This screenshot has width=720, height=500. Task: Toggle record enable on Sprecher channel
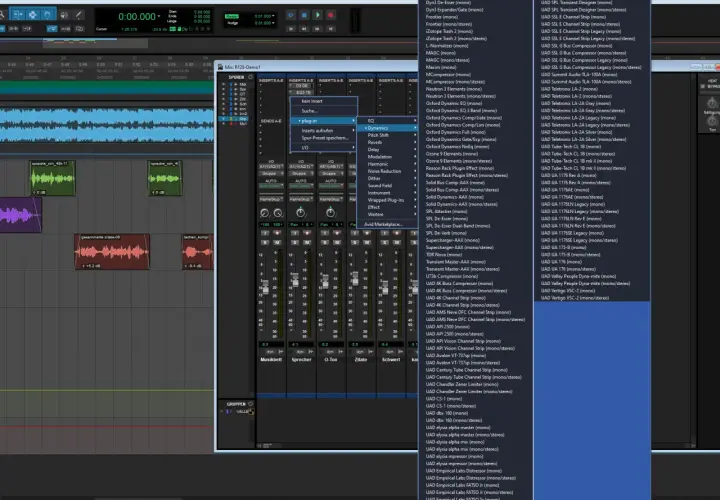[x=307, y=233]
